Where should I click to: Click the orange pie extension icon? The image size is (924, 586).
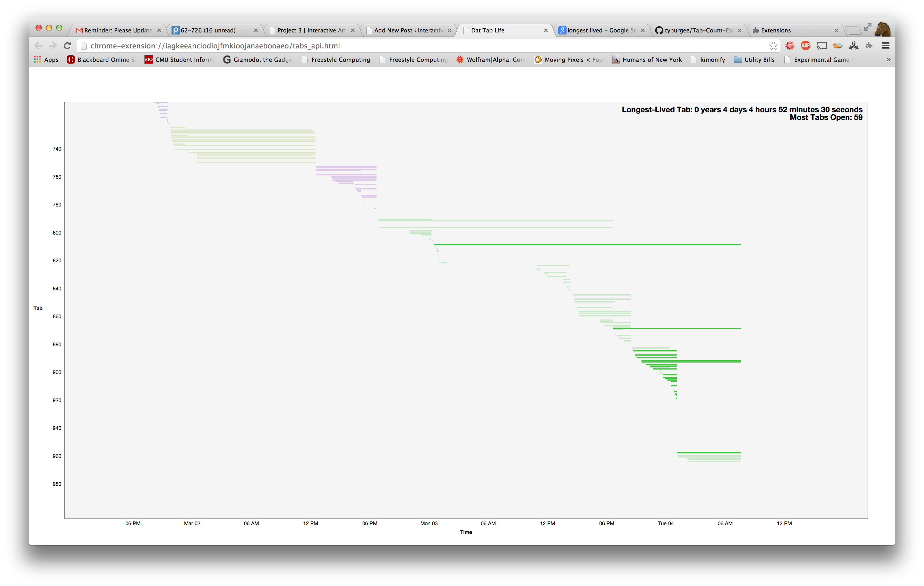point(838,46)
